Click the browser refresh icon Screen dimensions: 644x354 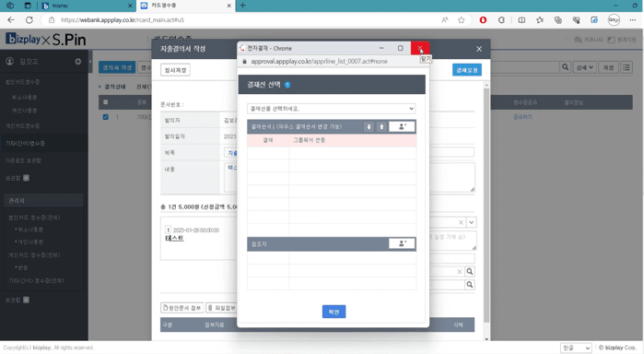pos(29,19)
